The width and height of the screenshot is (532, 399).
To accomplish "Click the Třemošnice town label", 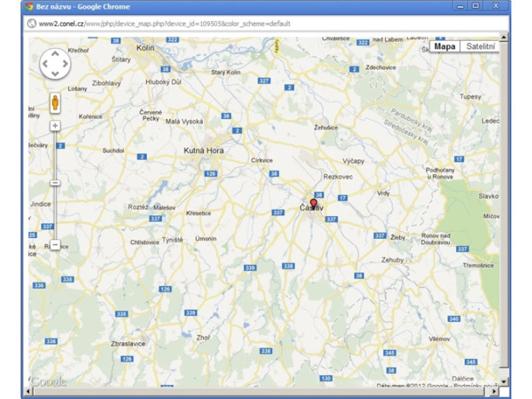I will click(x=478, y=265).
